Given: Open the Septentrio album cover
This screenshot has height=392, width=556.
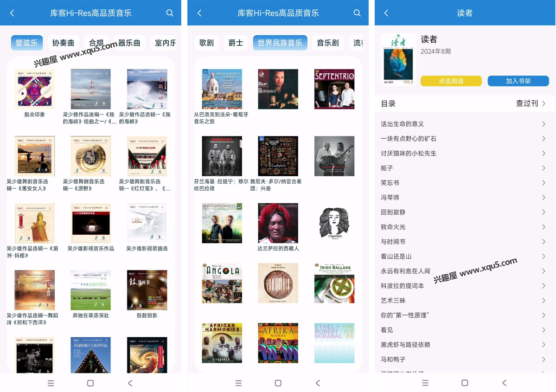Looking at the screenshot, I should 334,89.
